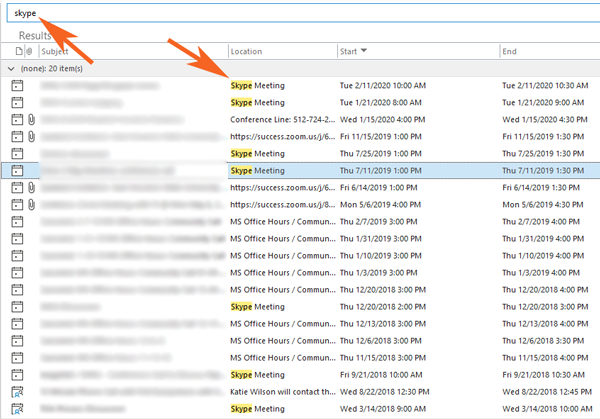Click calendar icon of the Fri 11/15/2019 1:00 PM row
The image size is (600, 419).
coord(17,137)
